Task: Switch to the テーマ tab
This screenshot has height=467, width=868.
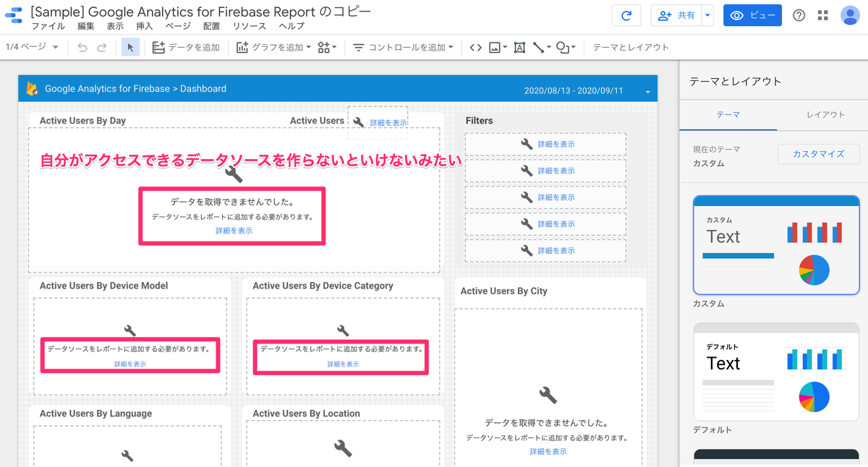Action: pyautogui.click(x=728, y=114)
